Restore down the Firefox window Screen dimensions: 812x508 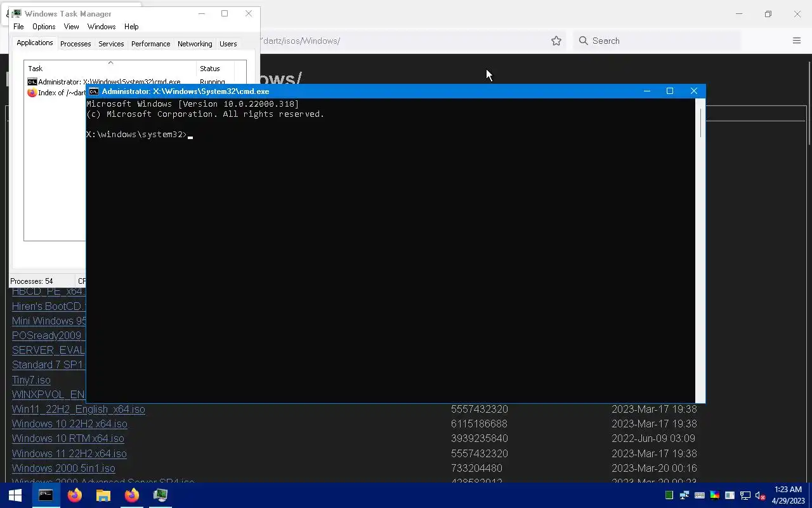[x=768, y=14]
